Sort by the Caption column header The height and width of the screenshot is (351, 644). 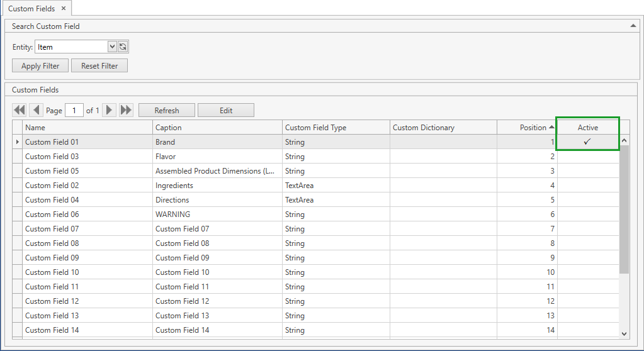[x=217, y=127]
